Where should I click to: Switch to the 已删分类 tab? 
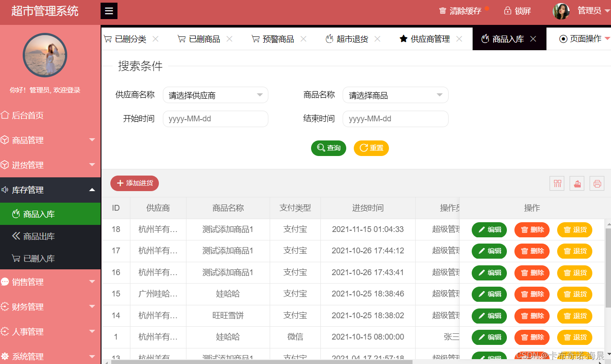[x=130, y=39]
